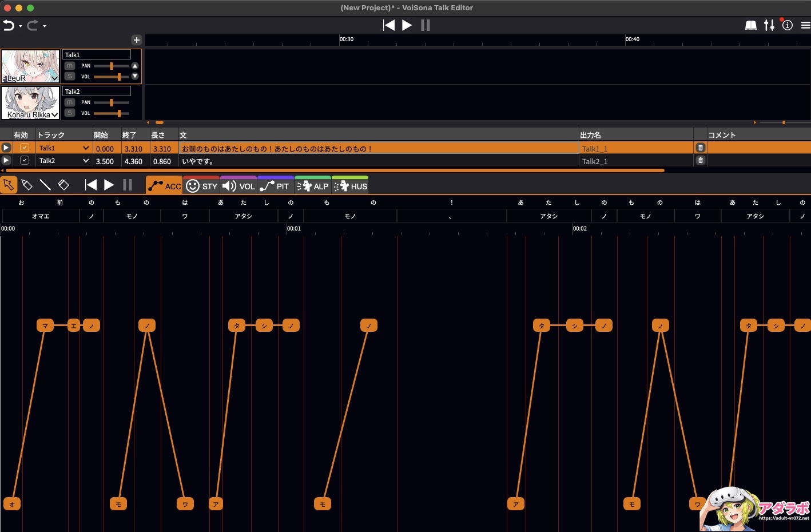
Task: Delete the Talk2 row with trash icon
Action: point(700,161)
